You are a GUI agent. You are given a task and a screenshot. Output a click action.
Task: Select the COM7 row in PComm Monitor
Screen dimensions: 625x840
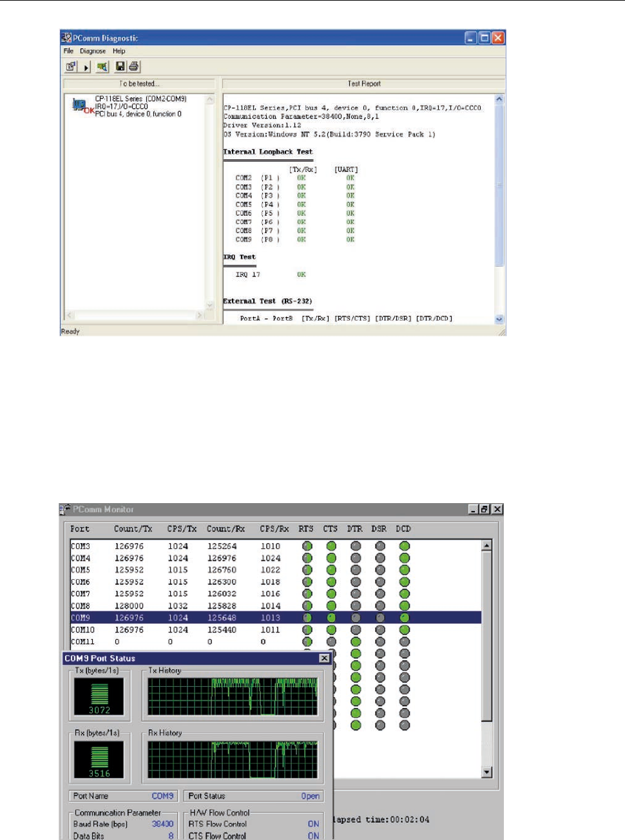[276, 594]
